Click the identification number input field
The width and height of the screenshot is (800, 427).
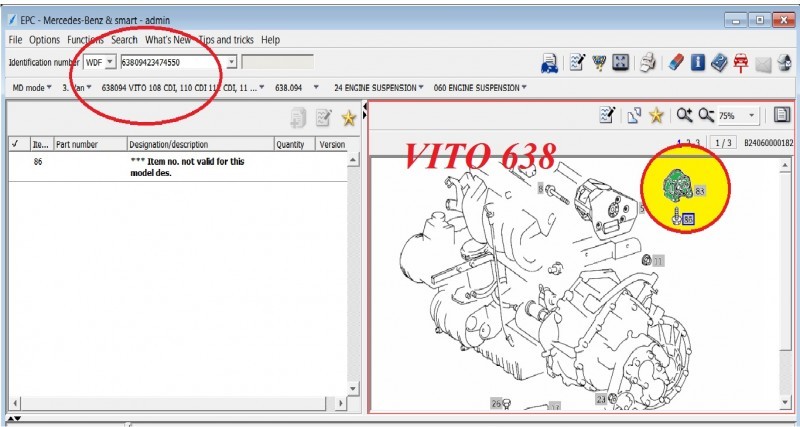tap(172, 62)
